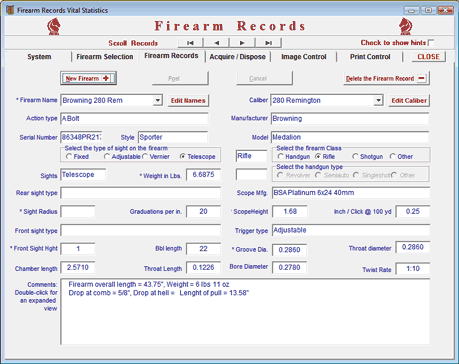Click the Model field showing Medallion
The width and height of the screenshot is (459, 364).
point(350,137)
